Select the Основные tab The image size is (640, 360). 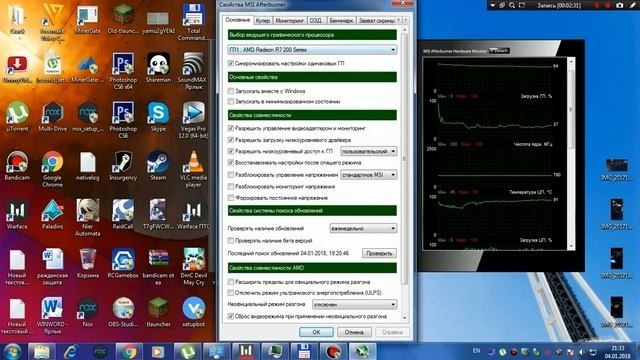[238, 20]
